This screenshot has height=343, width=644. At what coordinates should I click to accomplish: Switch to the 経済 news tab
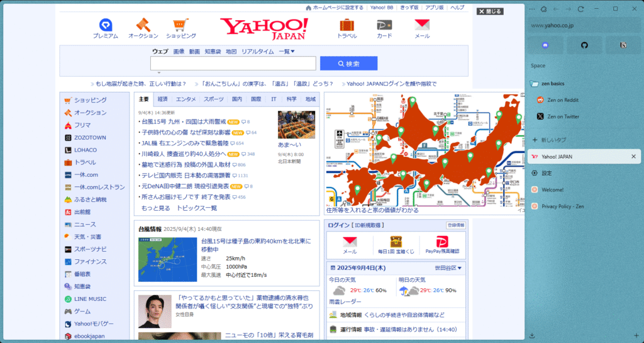pos(163,99)
